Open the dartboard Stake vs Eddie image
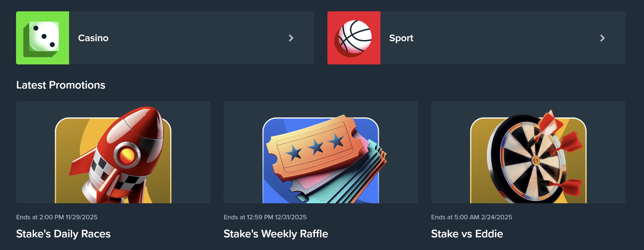 coord(528,152)
